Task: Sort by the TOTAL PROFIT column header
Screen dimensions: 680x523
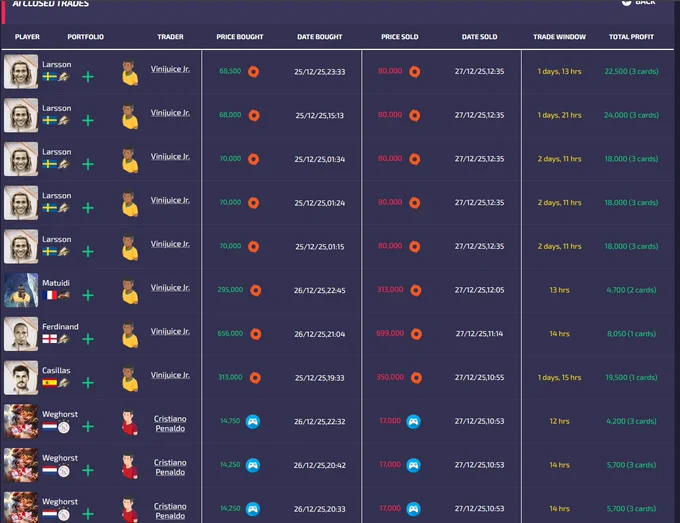Action: 631,37
